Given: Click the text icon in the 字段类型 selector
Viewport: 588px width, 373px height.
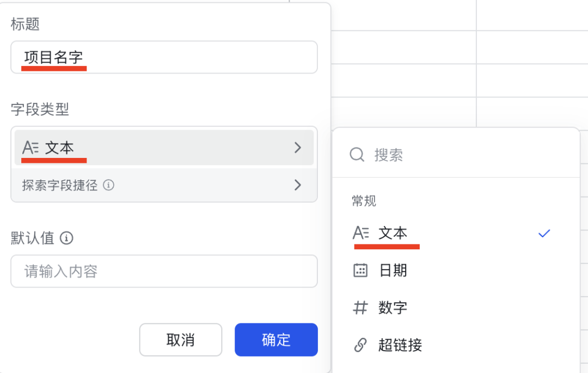Looking at the screenshot, I should tap(30, 148).
